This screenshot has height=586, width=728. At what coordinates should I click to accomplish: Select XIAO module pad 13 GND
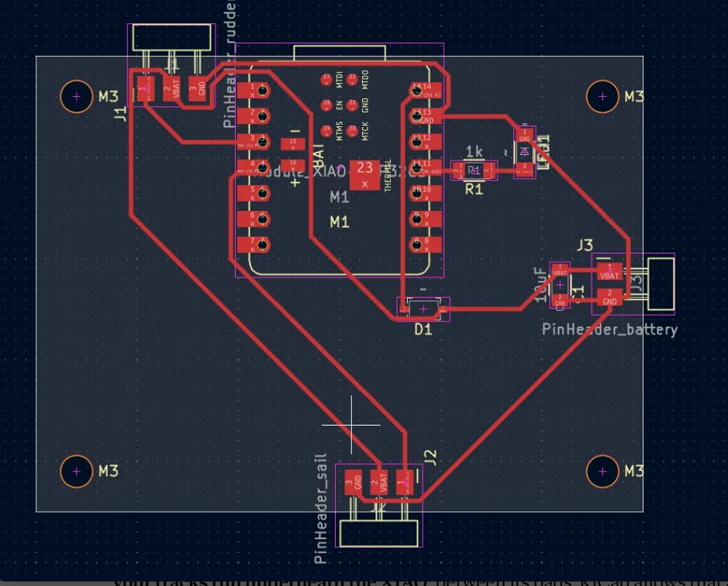pyautogui.click(x=426, y=116)
